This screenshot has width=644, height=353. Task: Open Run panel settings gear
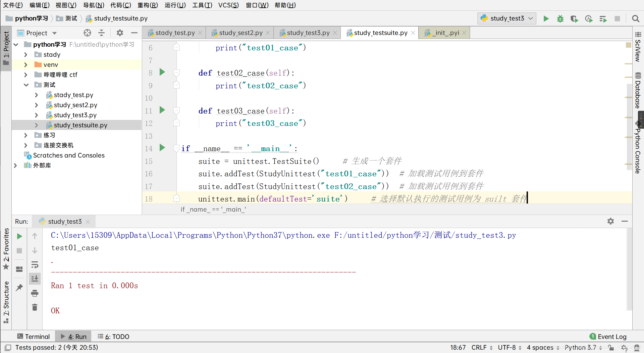coord(610,221)
